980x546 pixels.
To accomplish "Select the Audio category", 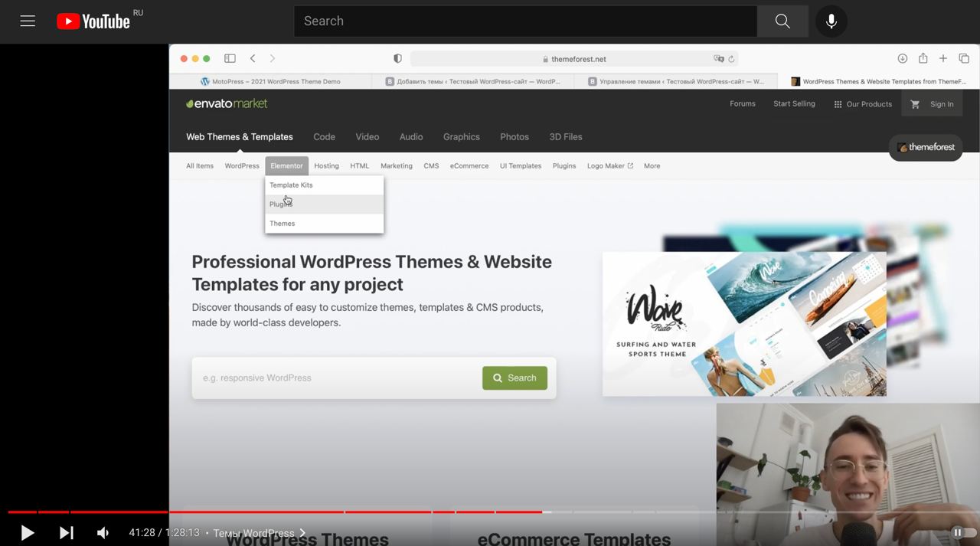I will click(411, 137).
